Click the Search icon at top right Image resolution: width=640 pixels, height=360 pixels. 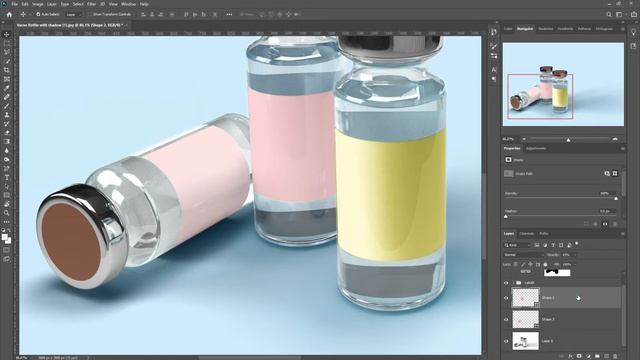pyautogui.click(x=609, y=14)
